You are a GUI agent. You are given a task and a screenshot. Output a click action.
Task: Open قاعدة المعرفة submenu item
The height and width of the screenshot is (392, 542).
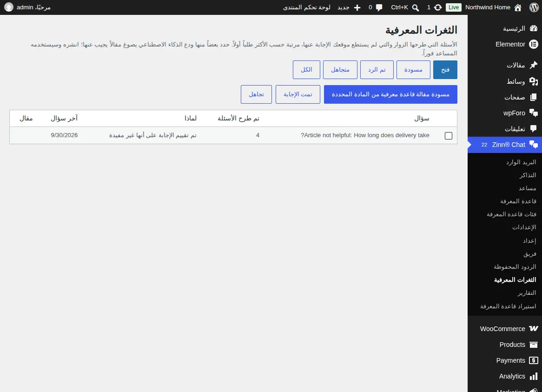point(518,201)
